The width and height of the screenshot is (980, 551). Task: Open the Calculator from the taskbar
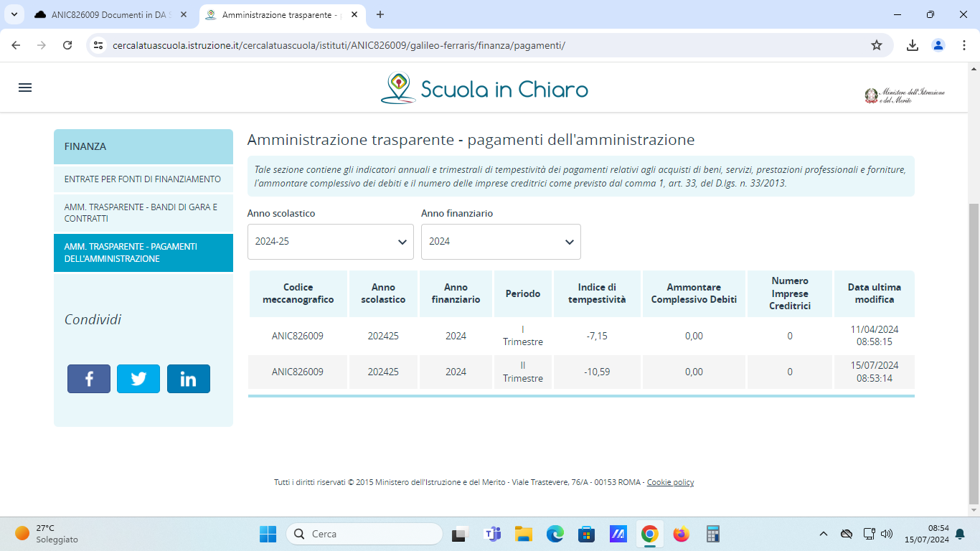pos(712,534)
